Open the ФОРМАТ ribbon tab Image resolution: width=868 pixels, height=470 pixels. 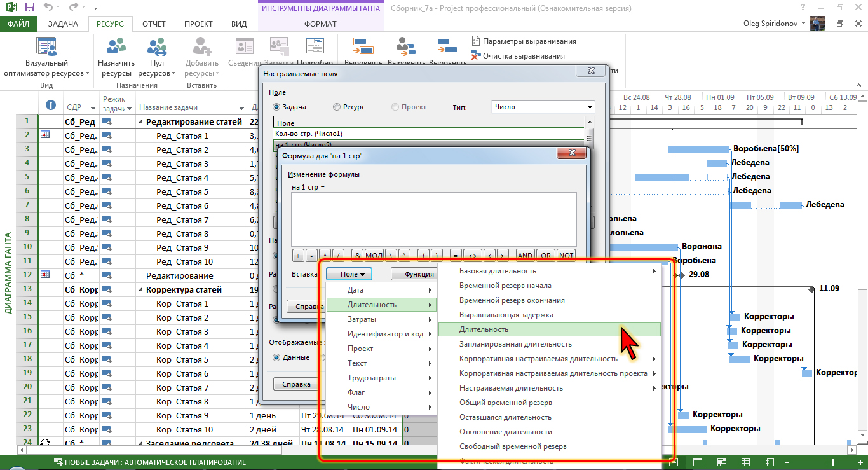coord(320,24)
